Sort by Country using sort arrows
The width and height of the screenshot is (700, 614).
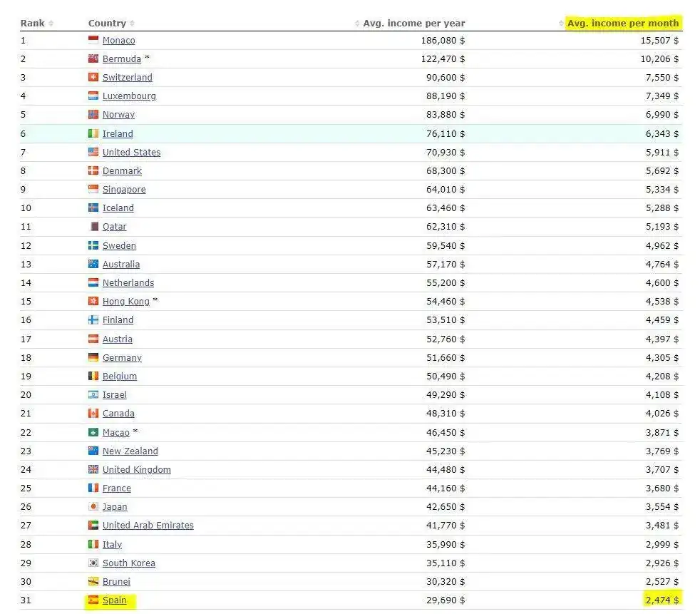pos(133,24)
